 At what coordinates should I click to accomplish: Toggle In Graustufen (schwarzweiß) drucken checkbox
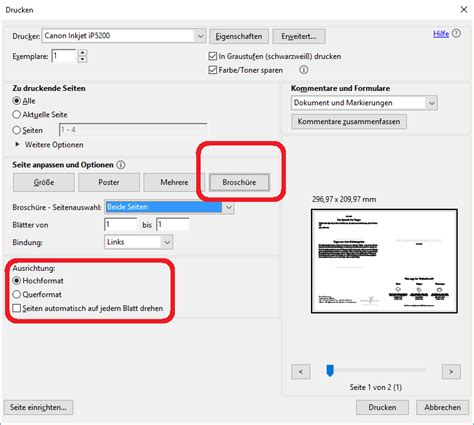pyautogui.click(x=212, y=56)
